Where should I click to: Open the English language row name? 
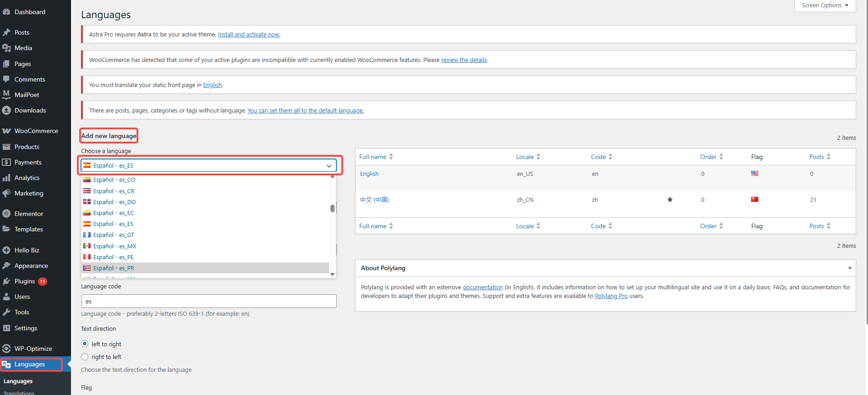pos(369,174)
